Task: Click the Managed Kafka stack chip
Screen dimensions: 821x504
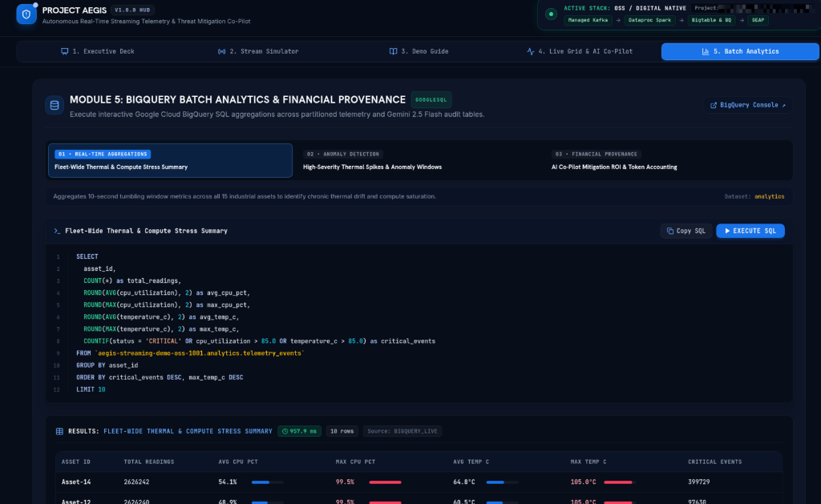Action: 588,20
